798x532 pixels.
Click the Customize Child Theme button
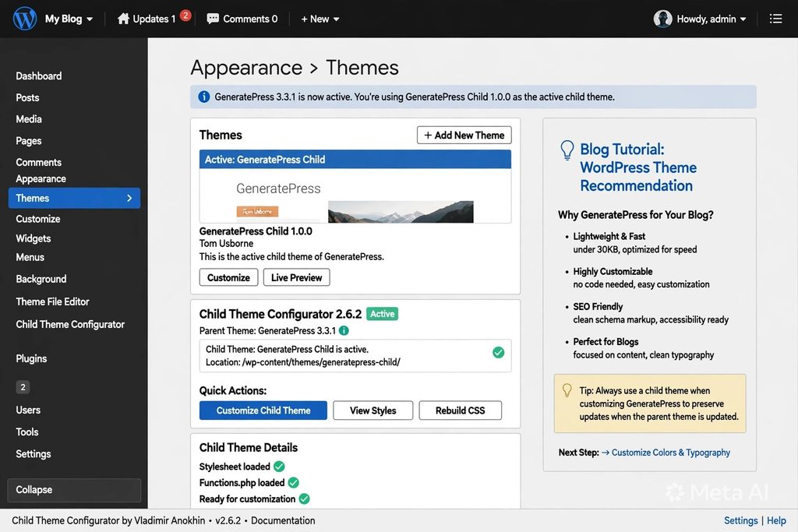[263, 410]
